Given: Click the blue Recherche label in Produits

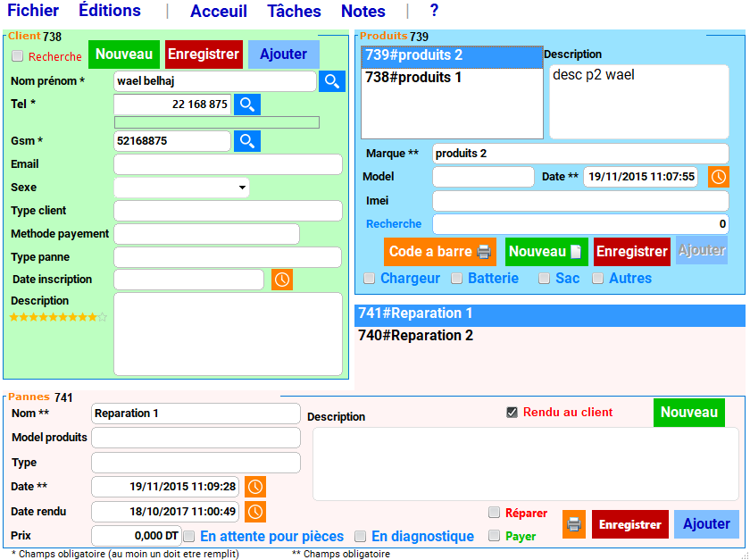Looking at the screenshot, I should pyautogui.click(x=394, y=224).
